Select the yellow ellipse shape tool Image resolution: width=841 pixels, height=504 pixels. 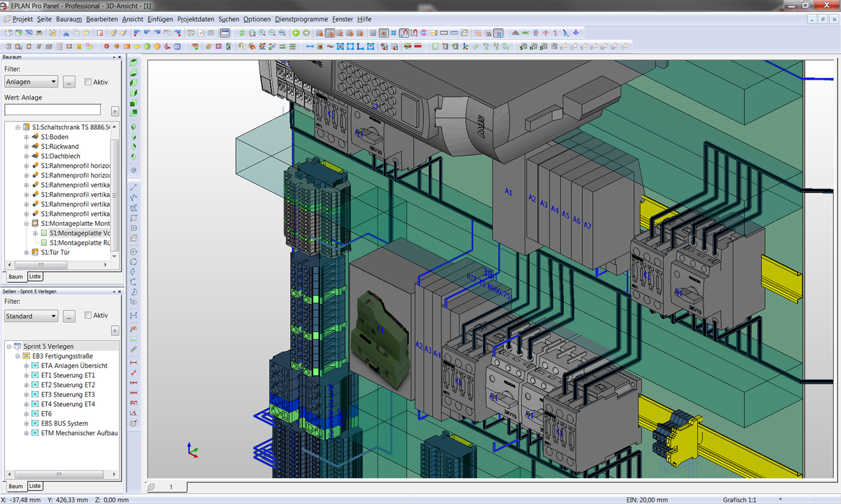tap(137, 46)
